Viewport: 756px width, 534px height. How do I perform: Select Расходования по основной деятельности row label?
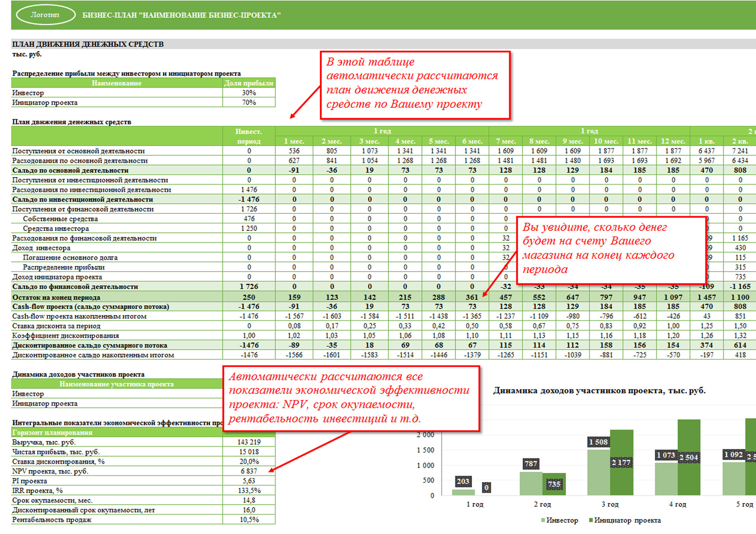pos(80,161)
